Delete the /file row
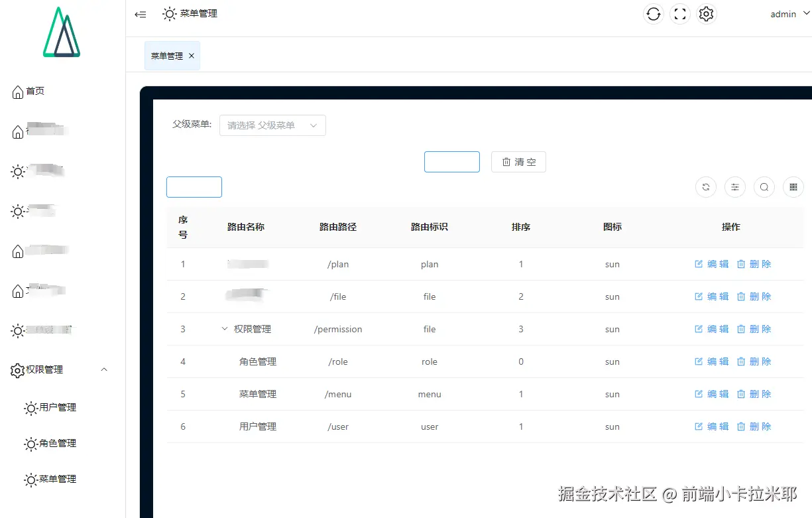The width and height of the screenshot is (812, 518). pyautogui.click(x=754, y=296)
